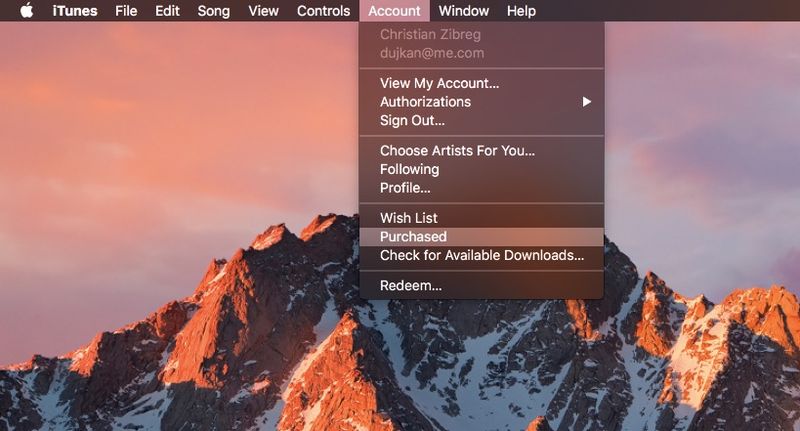Screen dimensions: 800x431
Task: Open the Song menu
Action: (213, 11)
